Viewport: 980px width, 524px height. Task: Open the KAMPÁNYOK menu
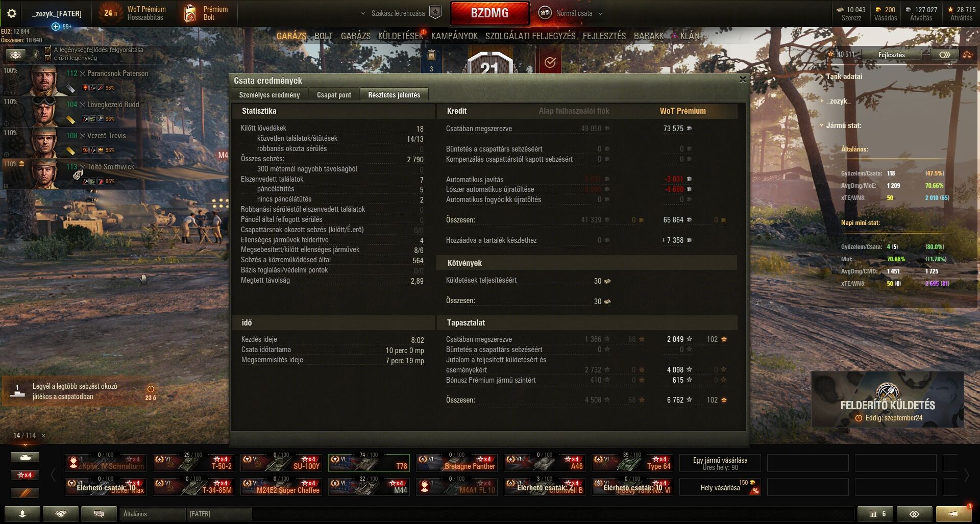point(454,36)
